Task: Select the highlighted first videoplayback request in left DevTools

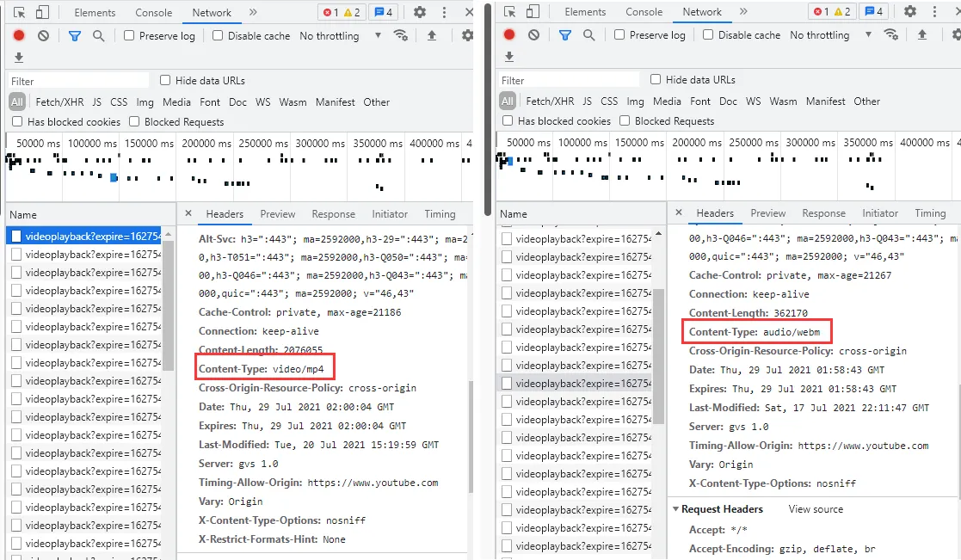Action: pyautogui.click(x=86, y=236)
